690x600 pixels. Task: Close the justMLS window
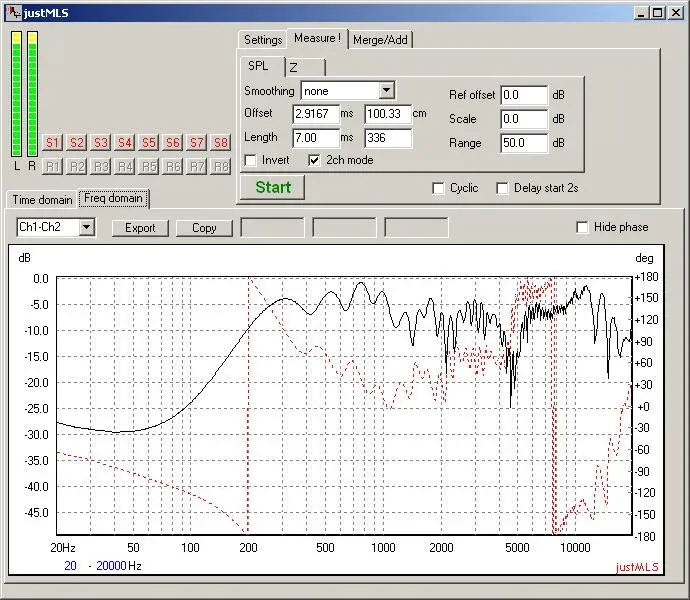pos(675,13)
